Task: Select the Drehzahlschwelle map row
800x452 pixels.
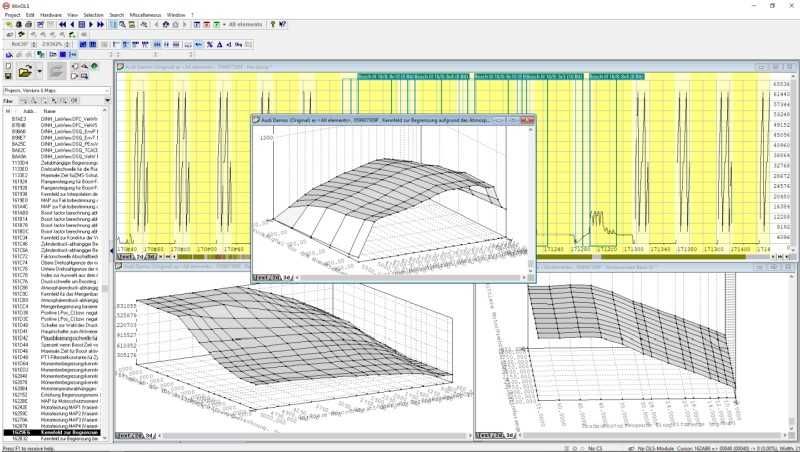Action: coord(52,169)
